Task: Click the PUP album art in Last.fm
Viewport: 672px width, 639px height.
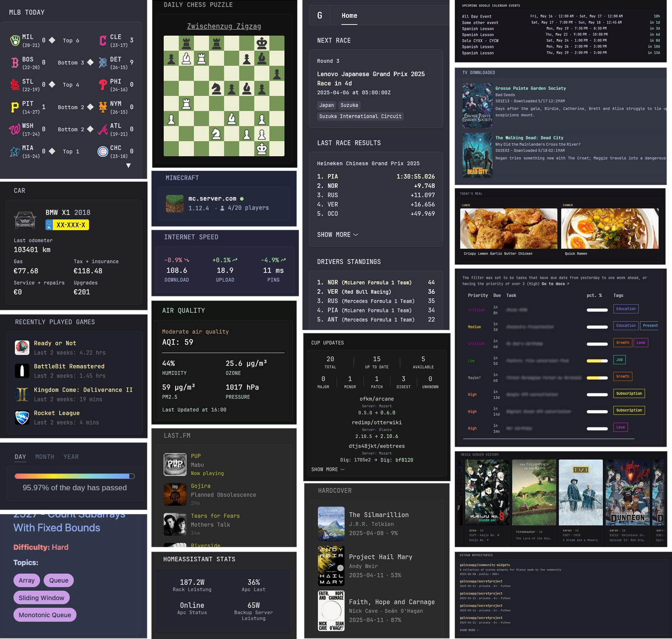Action: click(175, 464)
